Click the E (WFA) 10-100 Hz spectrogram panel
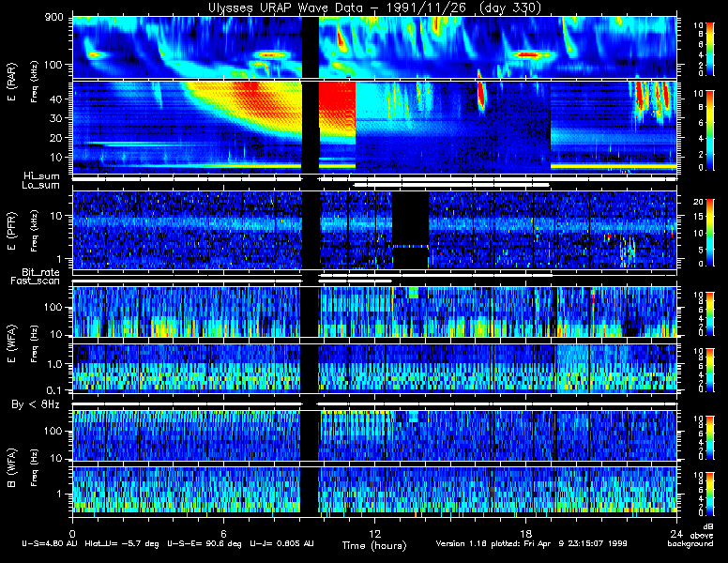The image size is (728, 563). [x=374, y=312]
